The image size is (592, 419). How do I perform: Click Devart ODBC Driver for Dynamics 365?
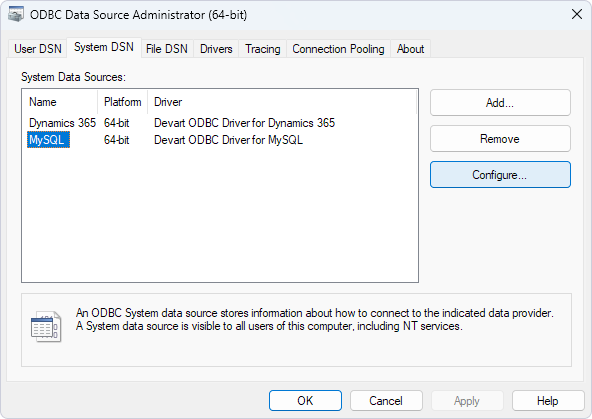244,123
